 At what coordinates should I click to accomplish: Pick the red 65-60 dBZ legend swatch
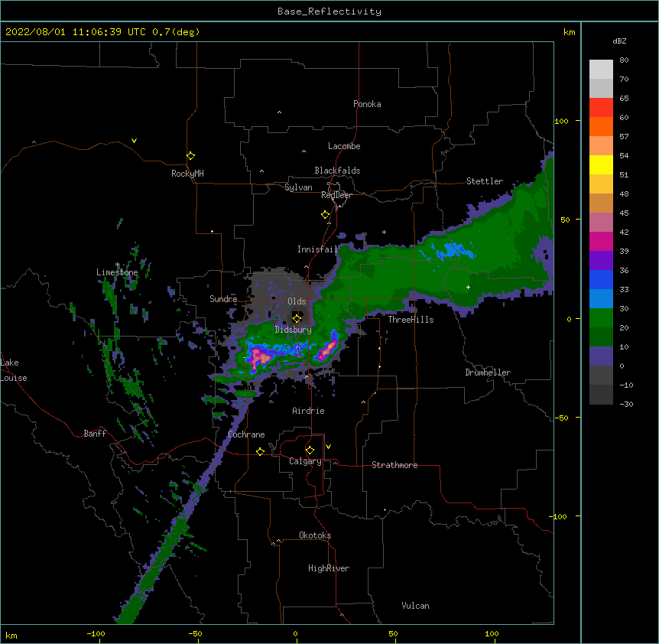[601, 108]
